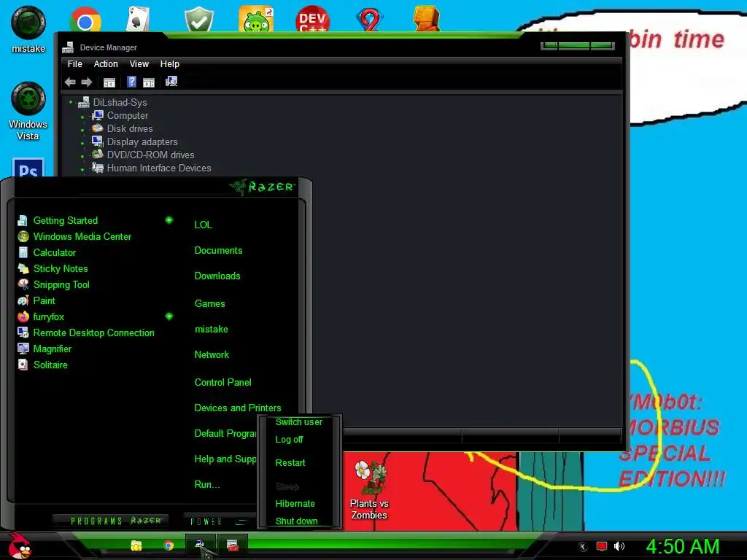Open LOL user folder link
The width and height of the screenshot is (747, 560).
(203, 225)
